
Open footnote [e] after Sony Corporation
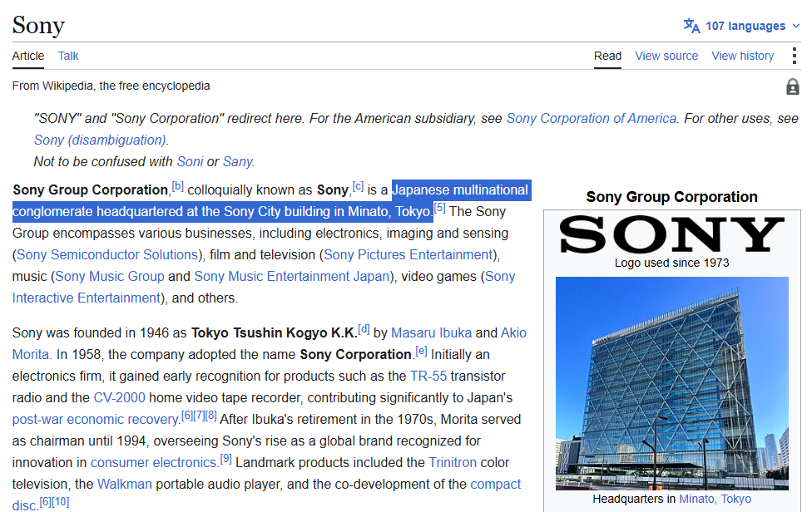[x=422, y=351]
